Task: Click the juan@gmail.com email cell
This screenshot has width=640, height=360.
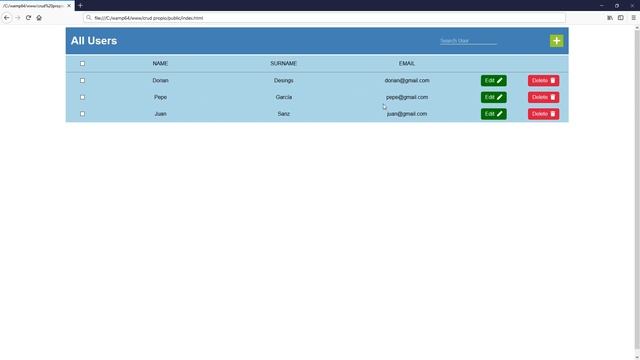Action: coord(407,114)
